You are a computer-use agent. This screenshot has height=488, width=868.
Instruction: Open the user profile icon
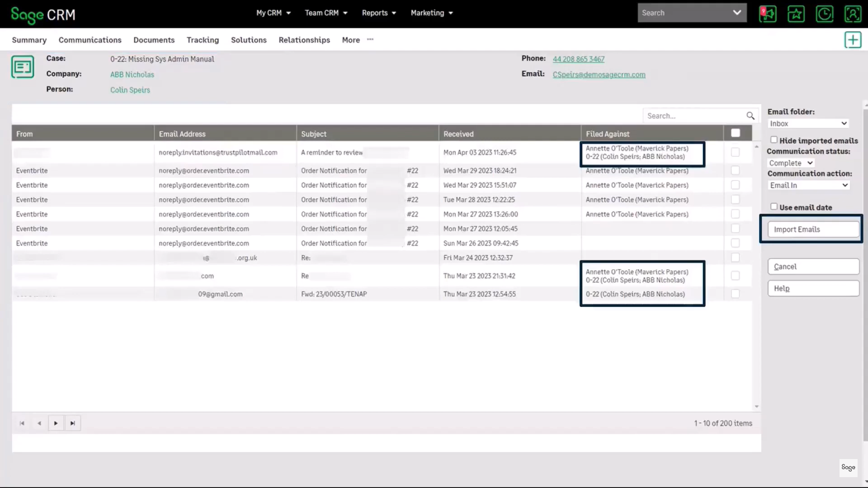pos(853,14)
